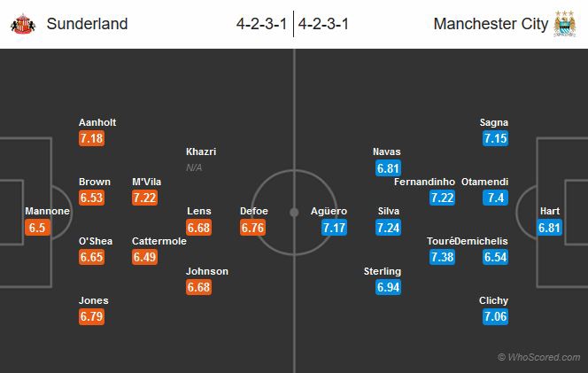Select Defoe's 6.76 rating badge
The image size is (588, 373).
point(253,228)
